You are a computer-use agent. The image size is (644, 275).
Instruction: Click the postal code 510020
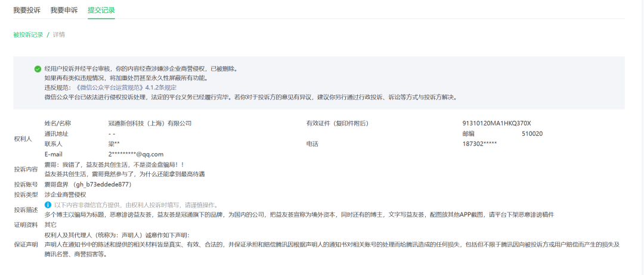click(532, 134)
